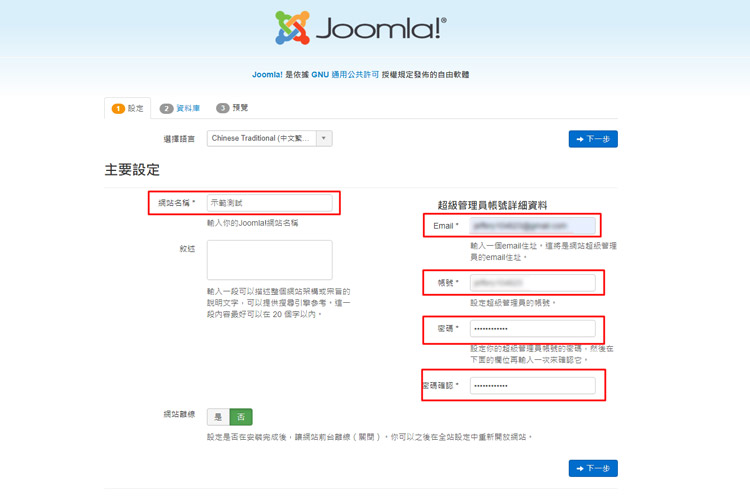The image size is (750, 500).
Task: Set 網站離線 to 否
Action: click(241, 417)
